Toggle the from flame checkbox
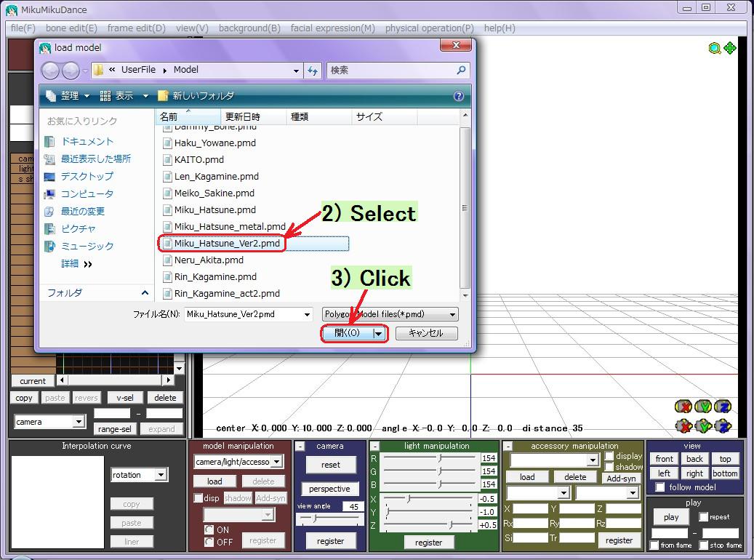Viewport: 754px width, 560px height. tap(654, 545)
